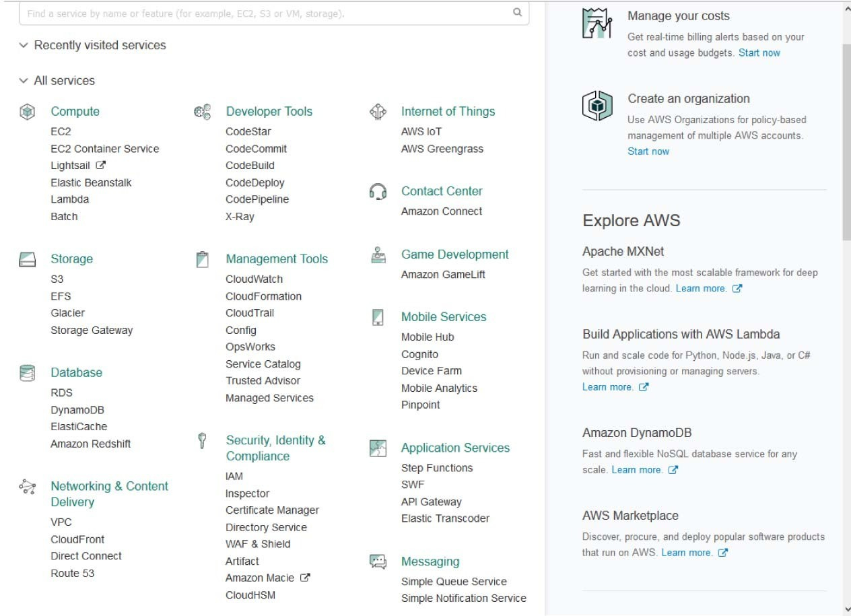The height and width of the screenshot is (616, 851).
Task: Click the search magnifier icon
Action: point(517,12)
